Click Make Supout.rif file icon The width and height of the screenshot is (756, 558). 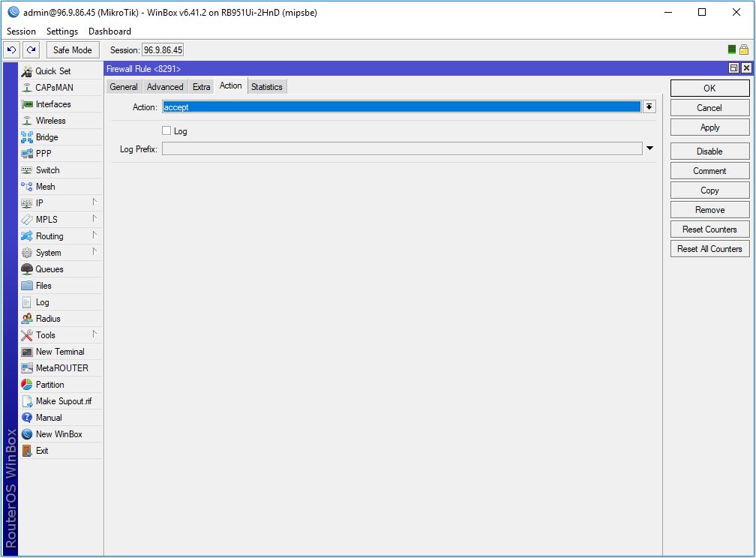click(x=27, y=401)
